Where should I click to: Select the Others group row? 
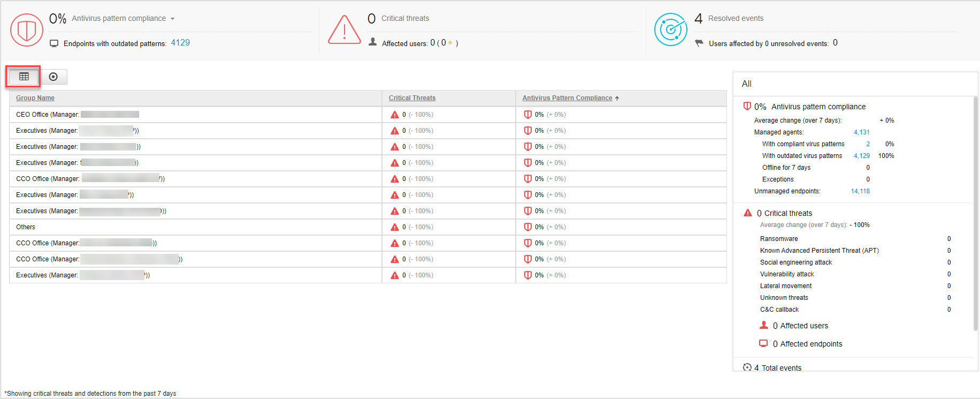(26, 227)
